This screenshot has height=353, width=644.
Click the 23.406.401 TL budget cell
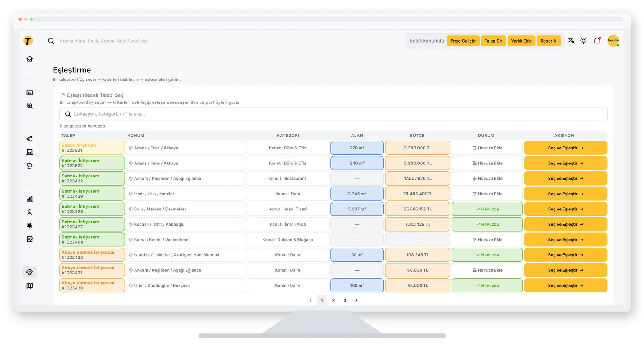coord(417,194)
